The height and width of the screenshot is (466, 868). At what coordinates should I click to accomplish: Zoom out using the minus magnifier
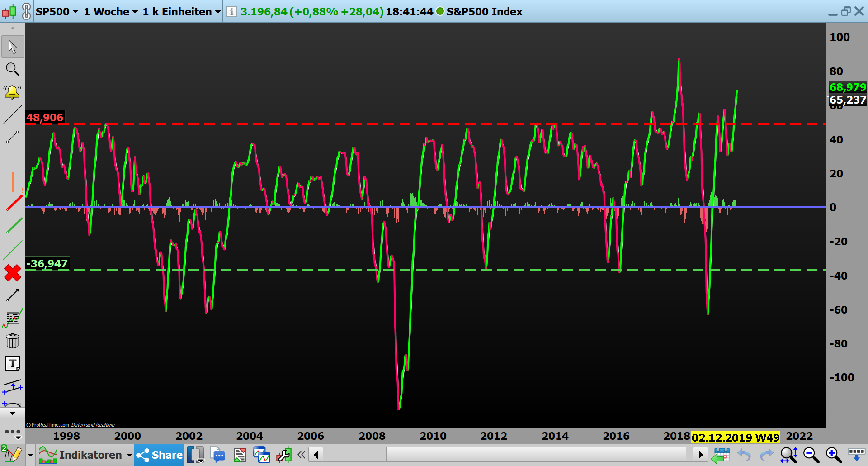pos(811,455)
